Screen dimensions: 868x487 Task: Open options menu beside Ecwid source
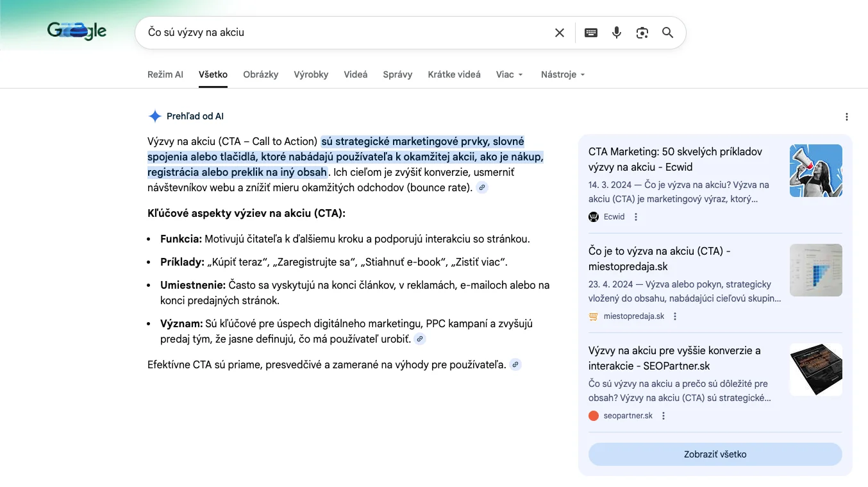click(x=636, y=217)
